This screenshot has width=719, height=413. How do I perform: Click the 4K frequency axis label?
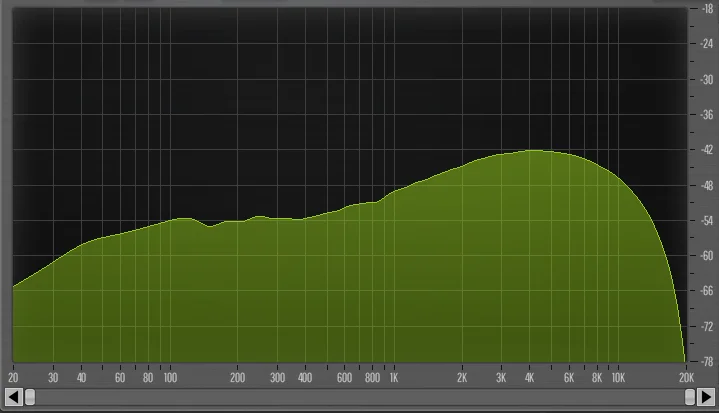[529, 379]
